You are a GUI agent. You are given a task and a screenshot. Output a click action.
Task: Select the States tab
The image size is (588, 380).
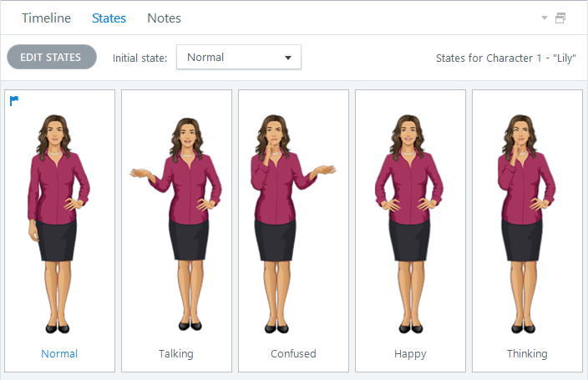(x=109, y=18)
